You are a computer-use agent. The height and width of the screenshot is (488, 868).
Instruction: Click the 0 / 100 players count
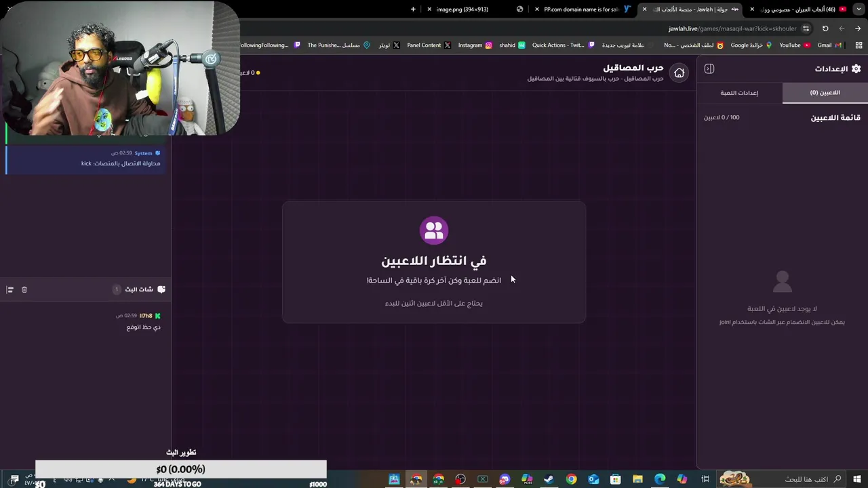click(722, 117)
